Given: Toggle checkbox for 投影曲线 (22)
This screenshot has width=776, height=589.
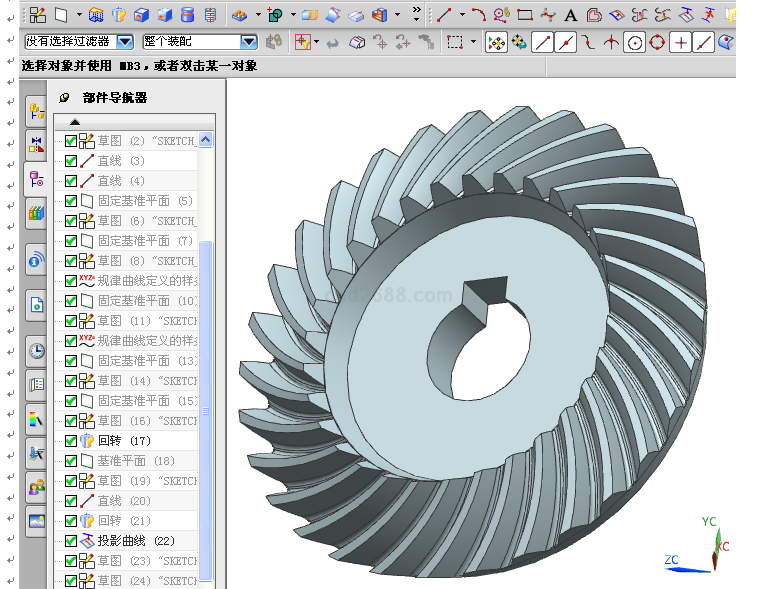Looking at the screenshot, I should tap(70, 540).
